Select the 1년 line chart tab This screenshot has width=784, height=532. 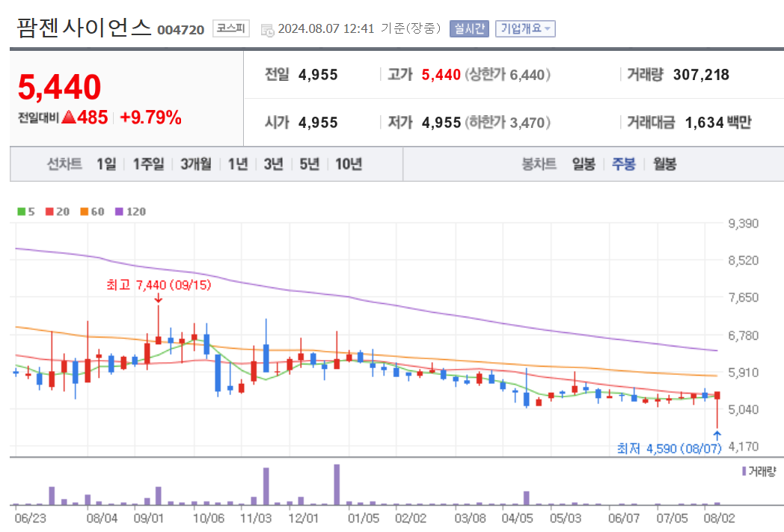tap(238, 164)
